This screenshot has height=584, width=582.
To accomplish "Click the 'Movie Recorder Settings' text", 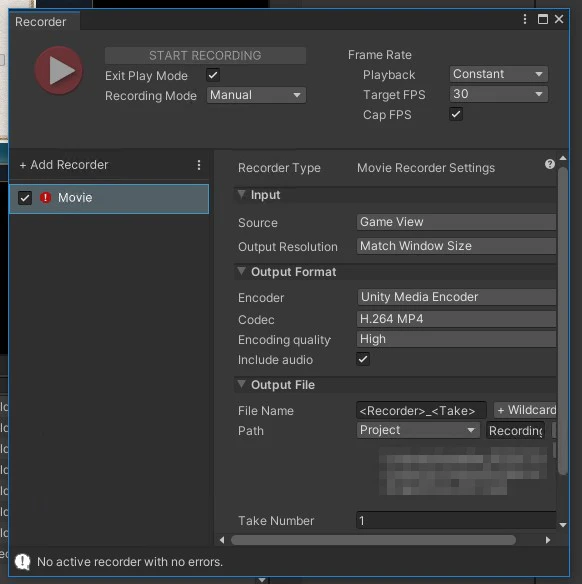I will pyautogui.click(x=426, y=168).
